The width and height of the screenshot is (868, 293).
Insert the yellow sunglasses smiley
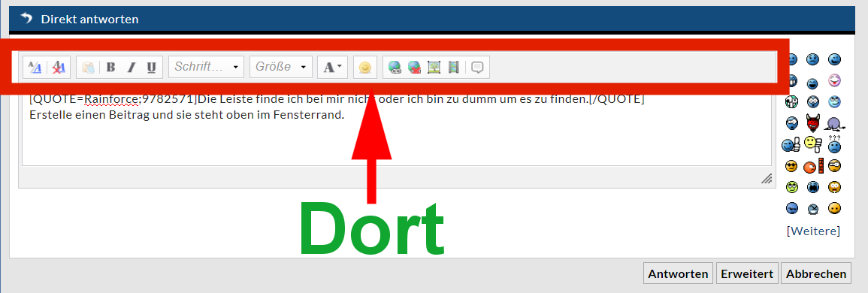tap(791, 165)
